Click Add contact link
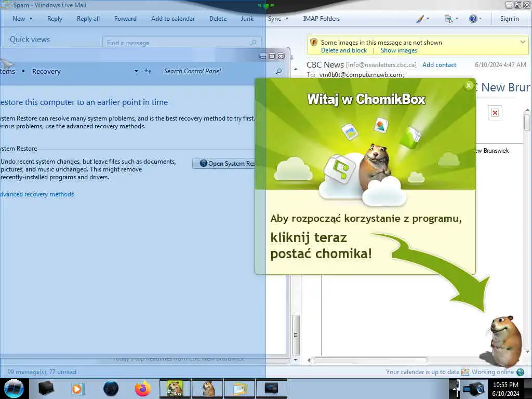The image size is (532, 399). [x=439, y=65]
